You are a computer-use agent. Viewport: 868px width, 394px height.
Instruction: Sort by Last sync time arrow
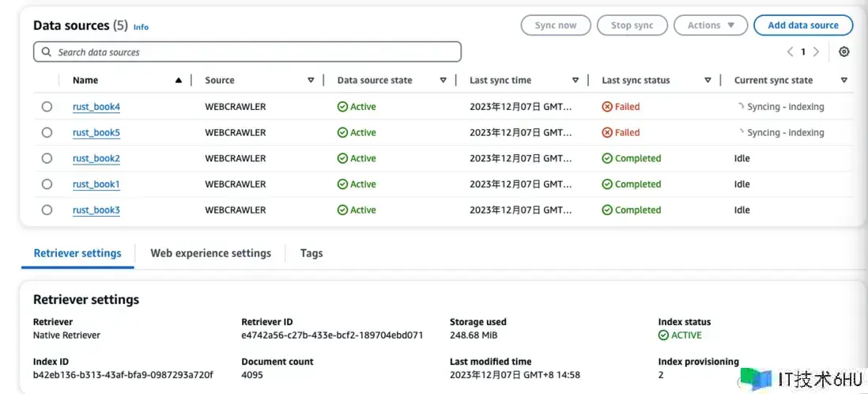tap(576, 81)
